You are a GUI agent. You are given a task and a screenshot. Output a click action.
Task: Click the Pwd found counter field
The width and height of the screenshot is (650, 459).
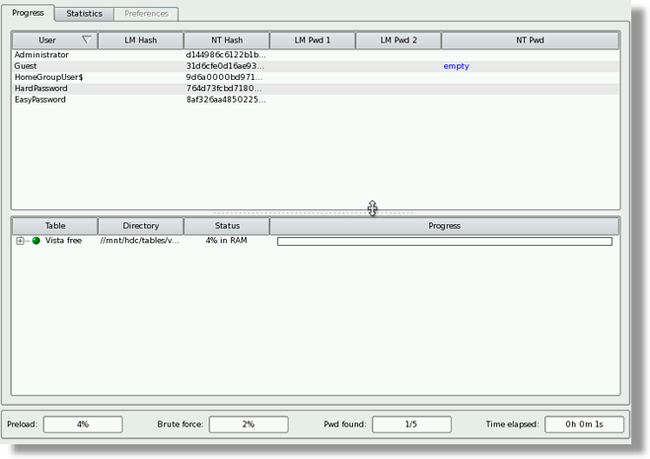411,424
